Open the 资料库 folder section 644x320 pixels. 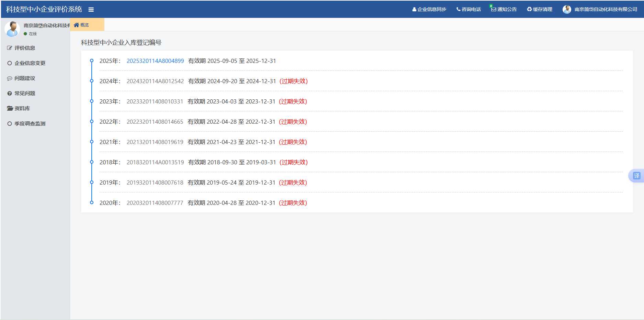(22, 109)
